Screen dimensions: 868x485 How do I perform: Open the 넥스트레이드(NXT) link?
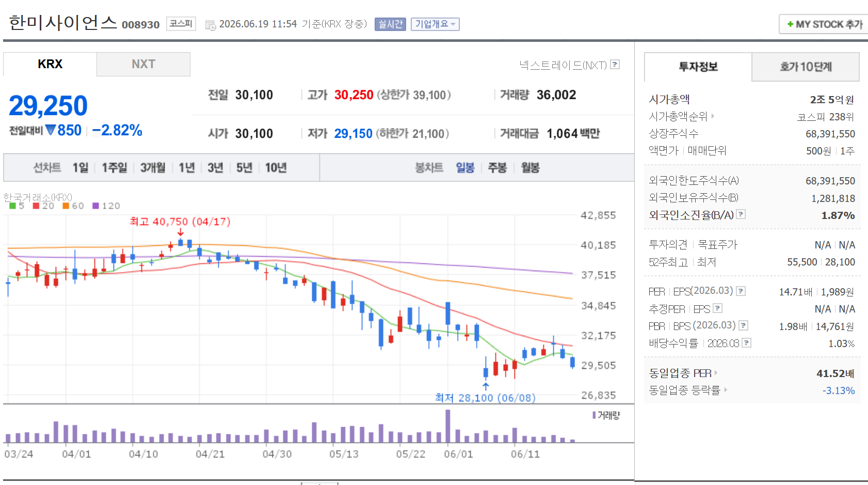[x=563, y=65]
